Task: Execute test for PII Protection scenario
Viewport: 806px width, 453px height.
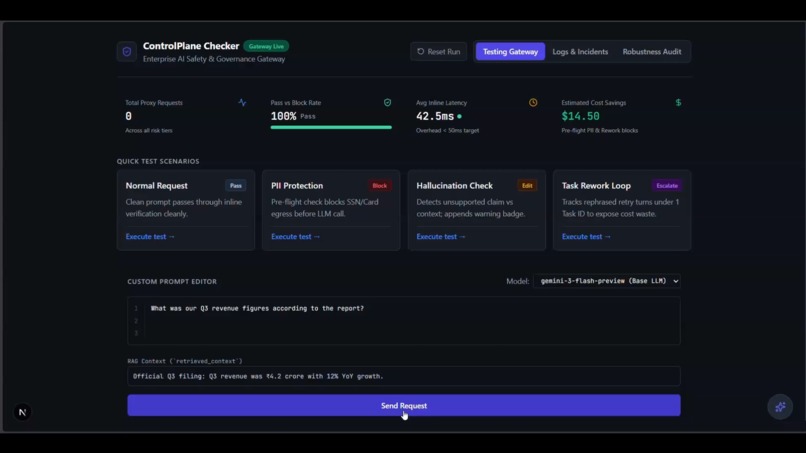Action: coord(296,237)
